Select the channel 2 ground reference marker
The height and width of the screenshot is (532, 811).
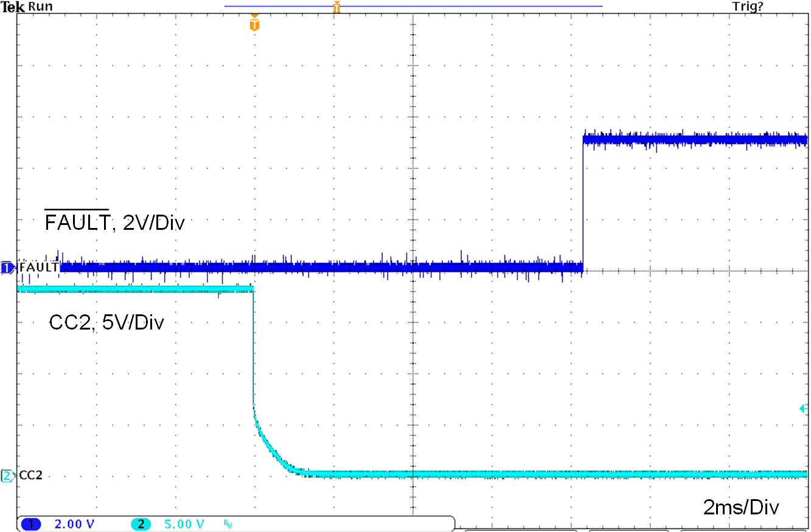(7, 475)
